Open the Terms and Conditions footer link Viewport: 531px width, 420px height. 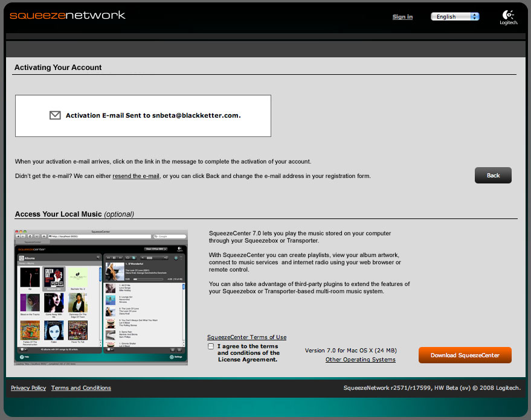pos(81,388)
